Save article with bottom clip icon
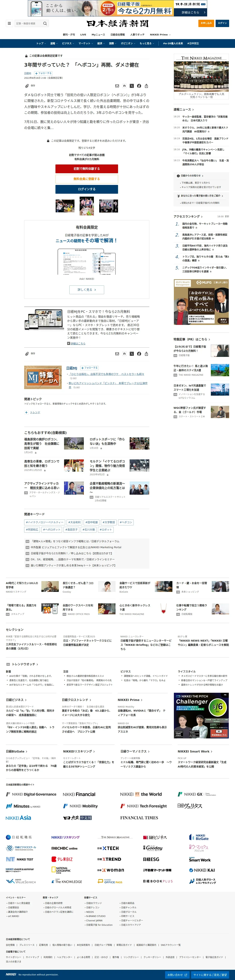This screenshot has height=980, width=235. click(x=27, y=354)
